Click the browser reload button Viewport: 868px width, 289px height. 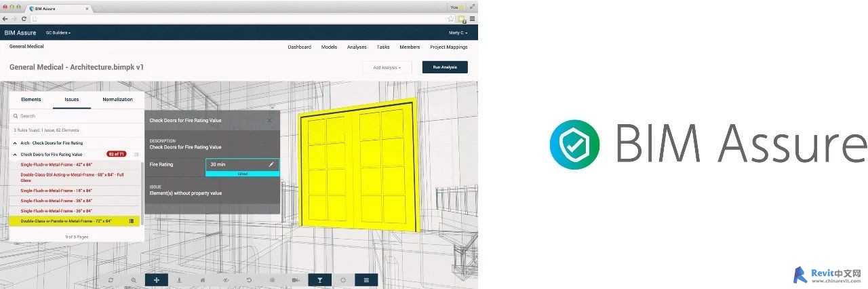(x=24, y=18)
